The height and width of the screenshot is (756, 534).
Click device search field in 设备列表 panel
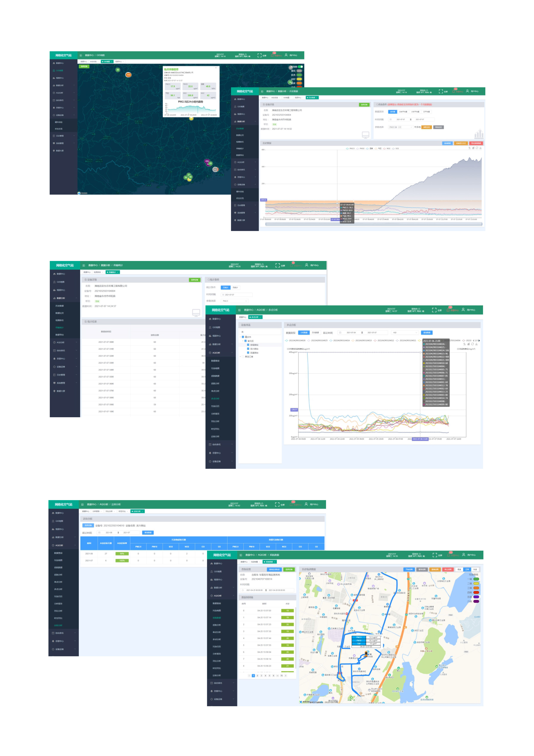click(260, 332)
